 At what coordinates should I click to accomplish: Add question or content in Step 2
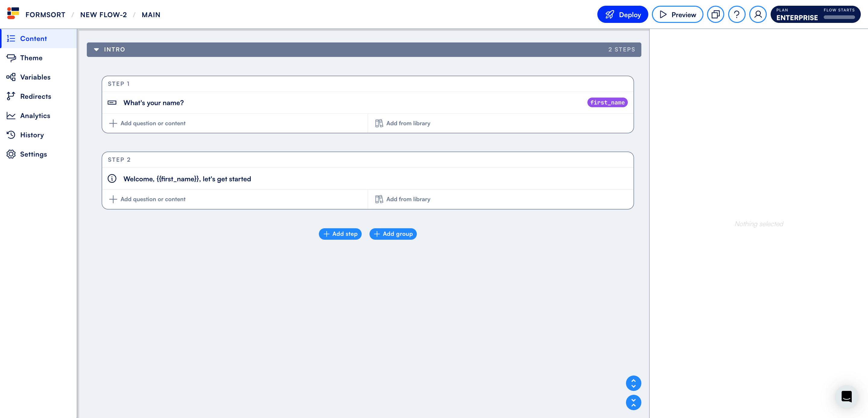tap(235, 199)
